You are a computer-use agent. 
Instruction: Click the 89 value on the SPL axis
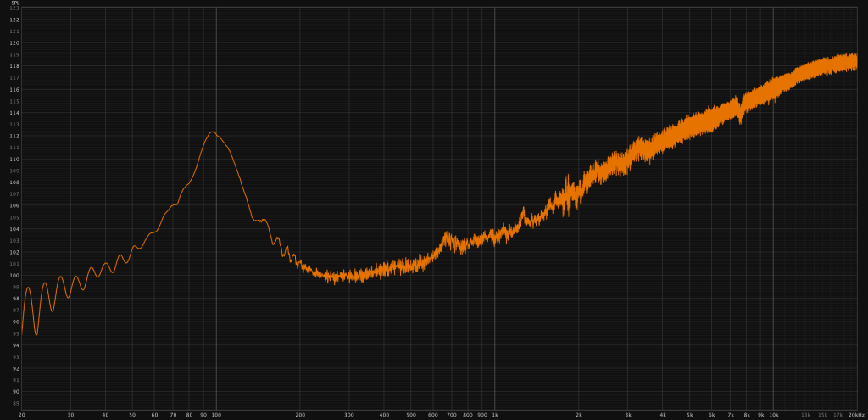14,404
